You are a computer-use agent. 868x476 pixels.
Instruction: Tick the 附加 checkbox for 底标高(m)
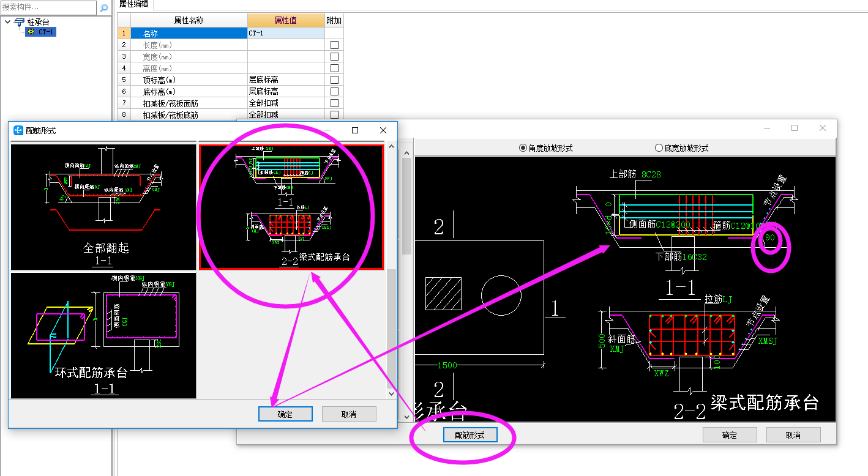[334, 92]
